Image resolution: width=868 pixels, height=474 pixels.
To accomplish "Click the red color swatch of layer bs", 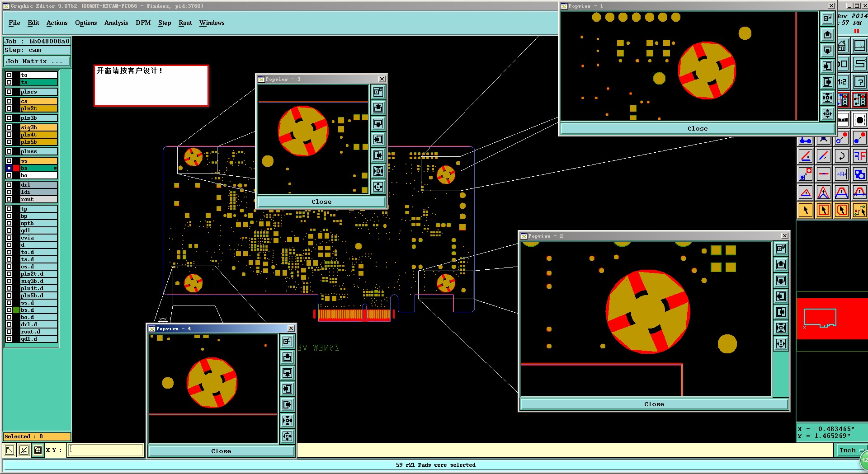I will (x=16, y=168).
